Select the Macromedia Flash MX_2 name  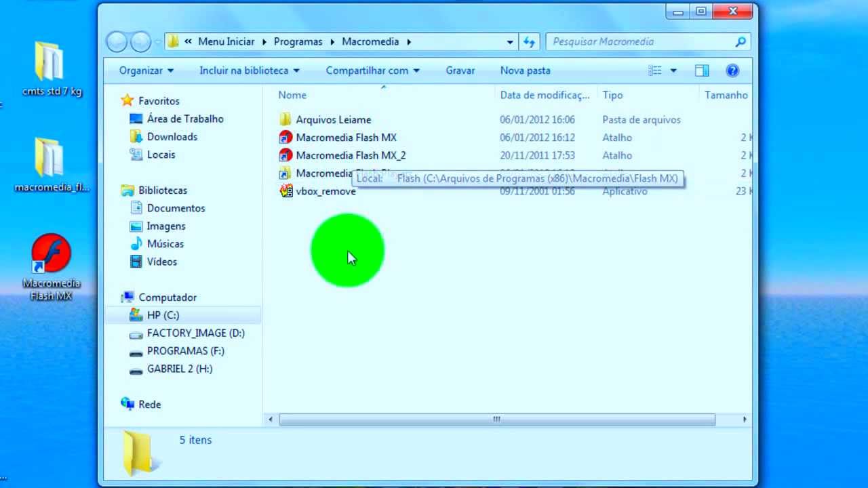tap(351, 155)
